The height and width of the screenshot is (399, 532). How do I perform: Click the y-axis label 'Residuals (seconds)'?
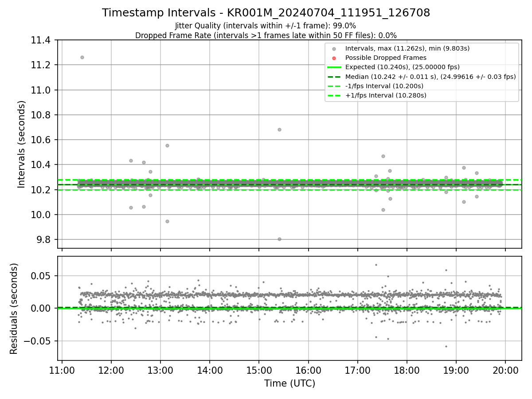[14, 309]
